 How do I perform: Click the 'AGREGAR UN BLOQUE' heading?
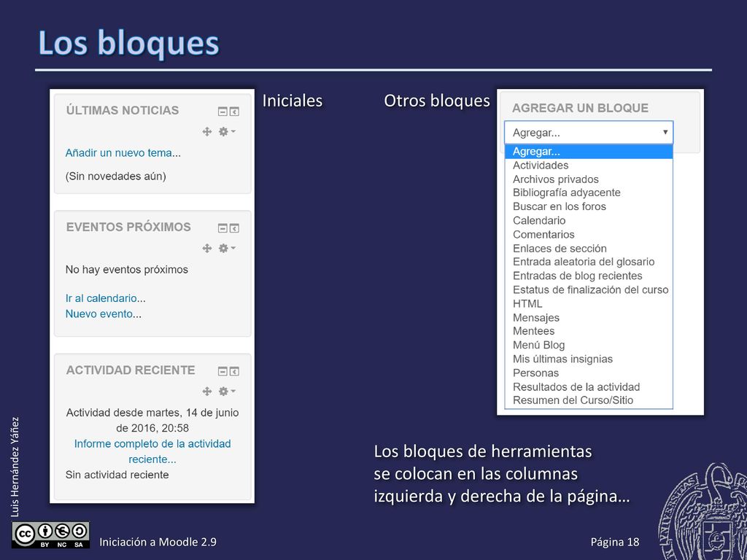(x=580, y=108)
